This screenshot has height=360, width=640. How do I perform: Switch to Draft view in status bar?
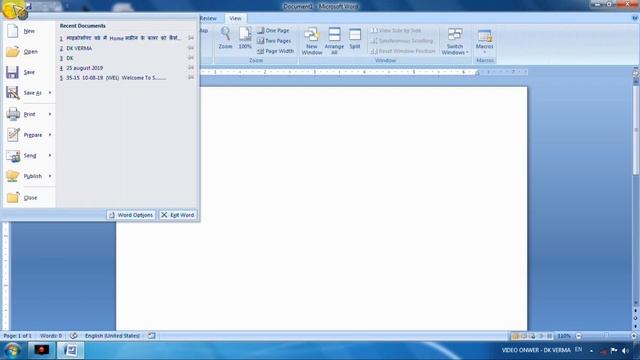pos(550,336)
